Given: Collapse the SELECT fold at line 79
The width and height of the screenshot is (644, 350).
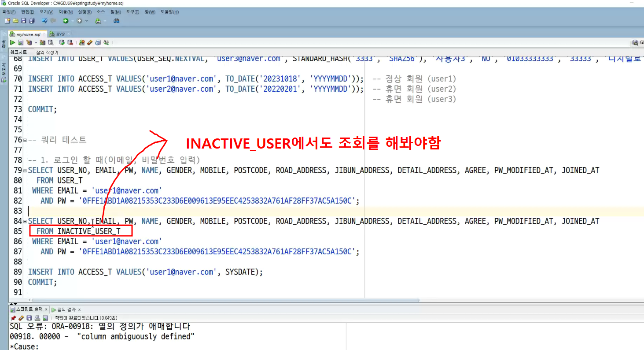Looking at the screenshot, I should tap(25, 171).
